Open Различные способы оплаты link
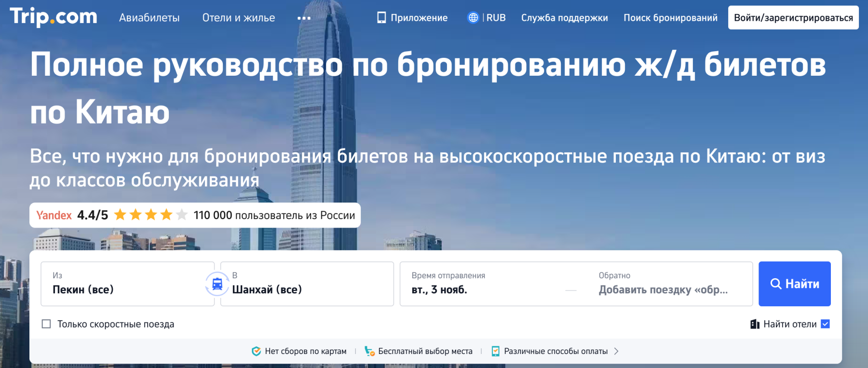The image size is (868, 368). pos(556,351)
